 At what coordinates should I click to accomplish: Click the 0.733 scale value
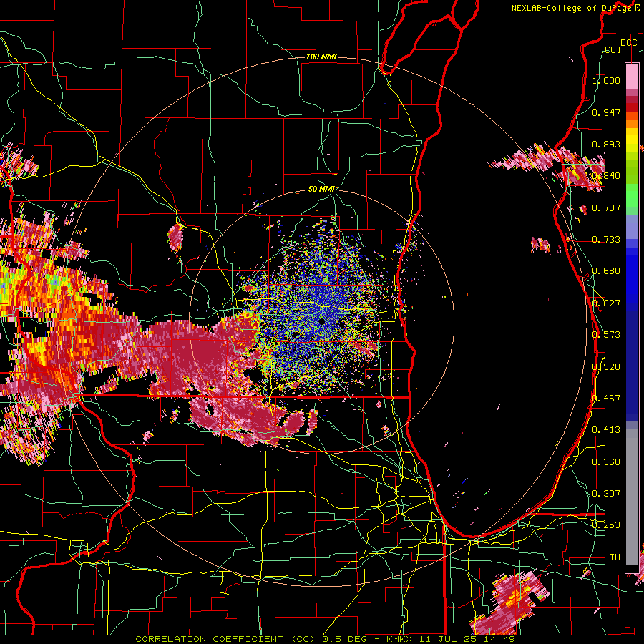pyautogui.click(x=606, y=240)
